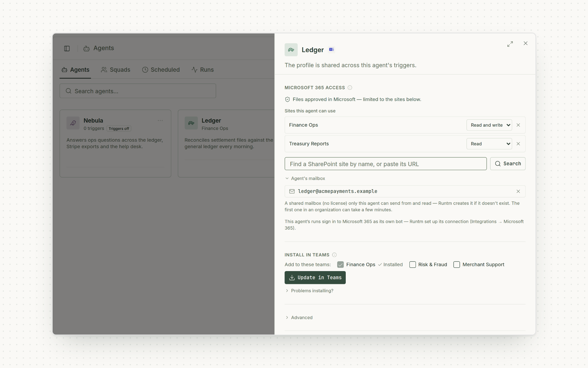Show Microsoft 365 Access info tooltip

(x=350, y=88)
